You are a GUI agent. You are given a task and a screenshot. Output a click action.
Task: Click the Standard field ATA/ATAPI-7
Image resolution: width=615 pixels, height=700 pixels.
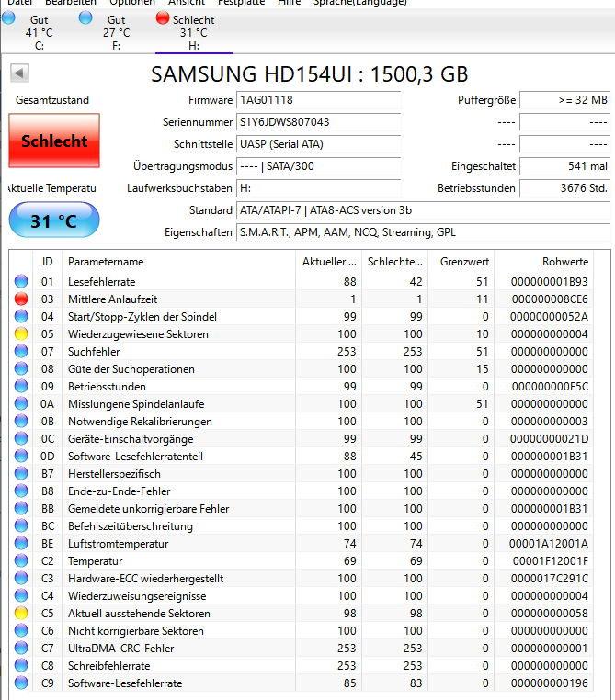[424, 210]
